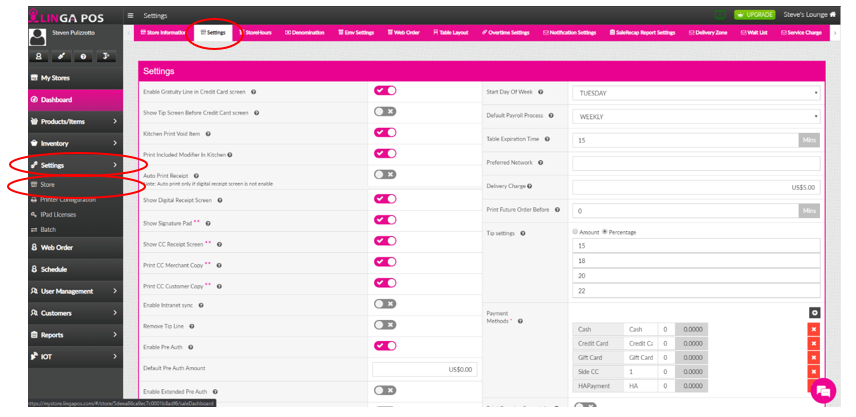Click the brush icon in sidebar quick buttons

click(x=61, y=56)
